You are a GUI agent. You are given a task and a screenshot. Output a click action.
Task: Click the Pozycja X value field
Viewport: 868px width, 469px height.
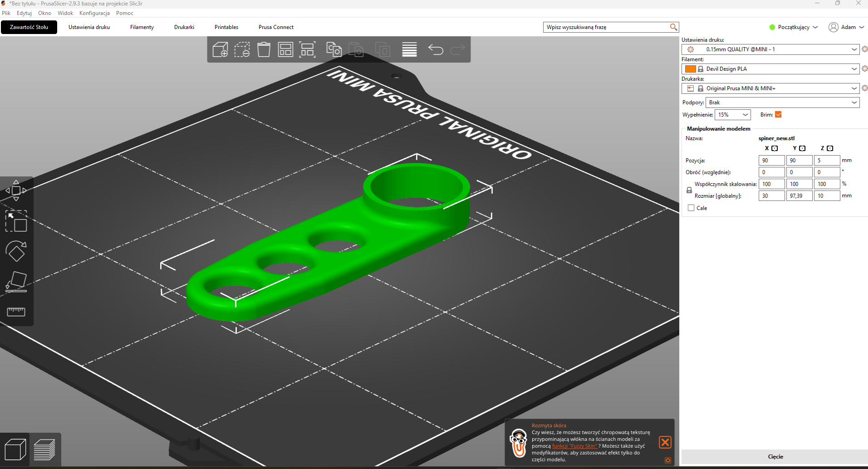(x=771, y=161)
